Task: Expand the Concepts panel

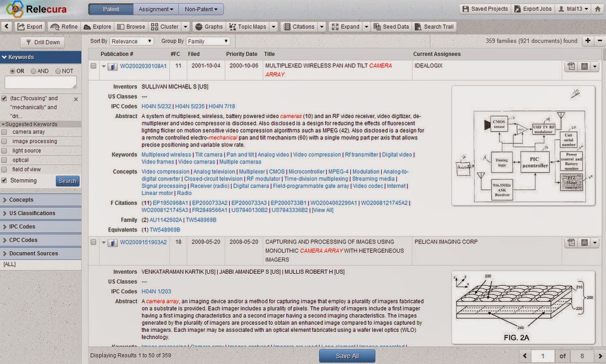Action: [41, 200]
